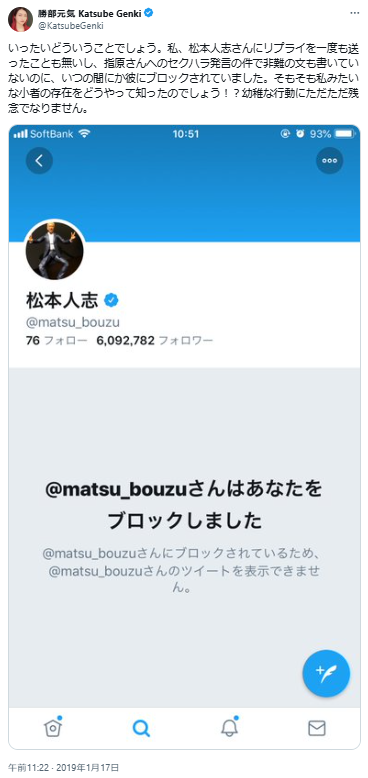This screenshot has height=778, width=368.
Task: Click the verified badge beside Katsube Genki
Action: coord(149,13)
